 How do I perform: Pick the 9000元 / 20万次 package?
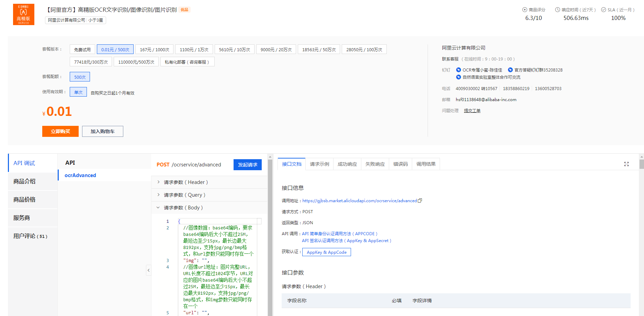(x=276, y=50)
